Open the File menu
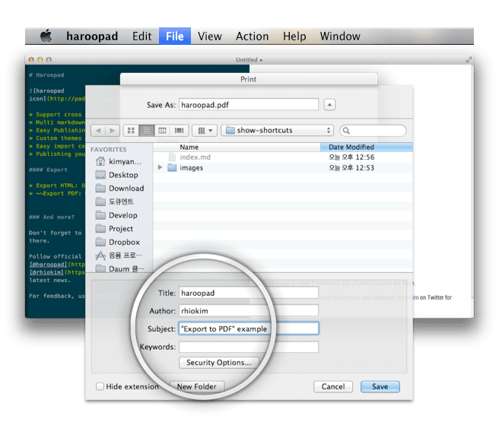The height and width of the screenshot is (448, 499). (174, 36)
